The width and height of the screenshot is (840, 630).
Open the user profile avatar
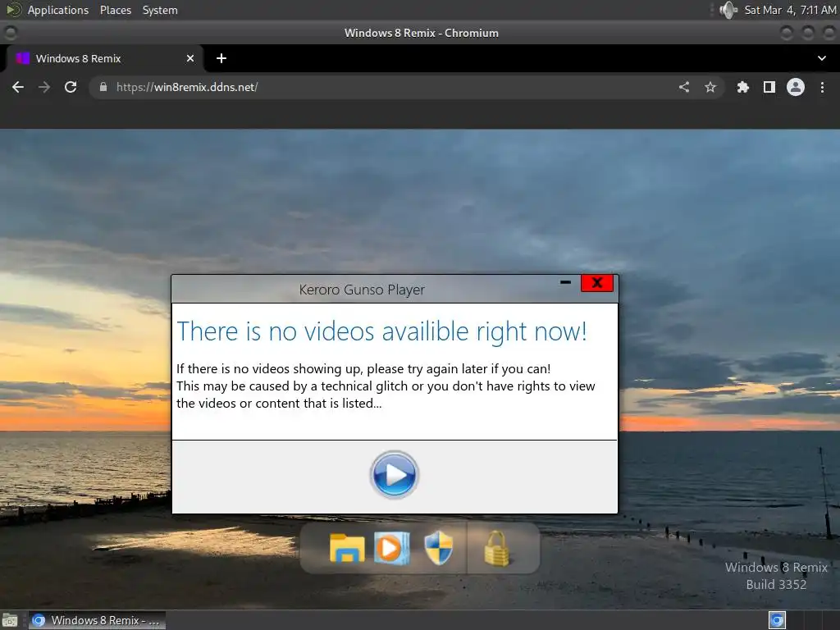click(x=796, y=87)
